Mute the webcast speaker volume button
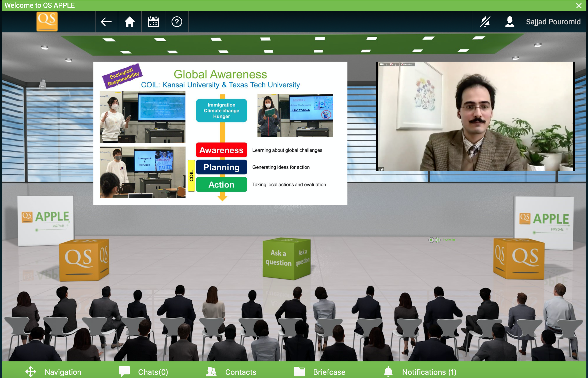 [x=431, y=240]
